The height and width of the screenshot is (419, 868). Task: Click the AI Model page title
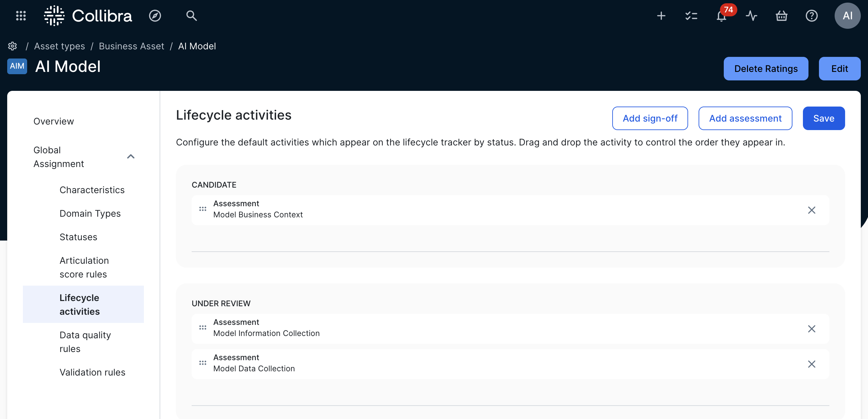click(x=68, y=66)
